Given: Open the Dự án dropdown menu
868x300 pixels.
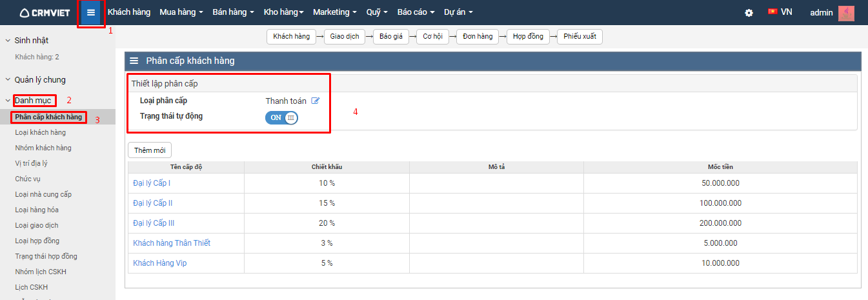Looking at the screenshot, I should [x=458, y=12].
